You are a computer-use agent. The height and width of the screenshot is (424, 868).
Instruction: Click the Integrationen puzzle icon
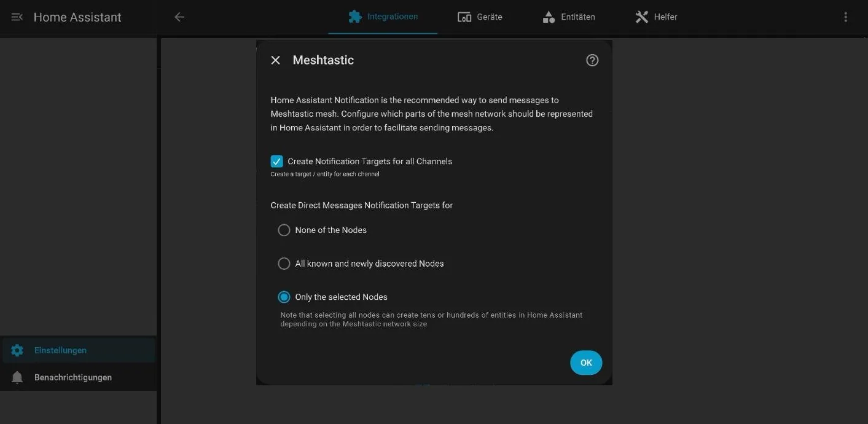point(355,17)
